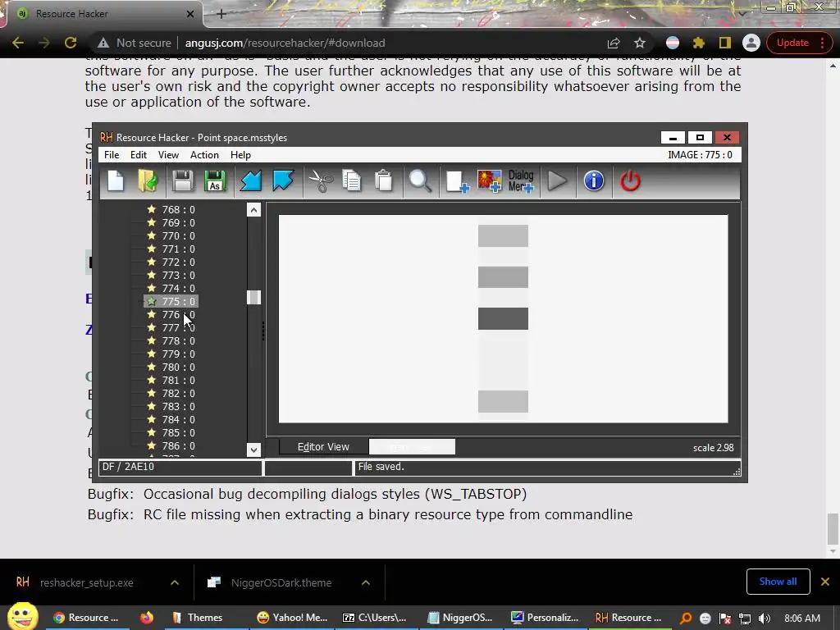Open the View menu

pyautogui.click(x=168, y=155)
